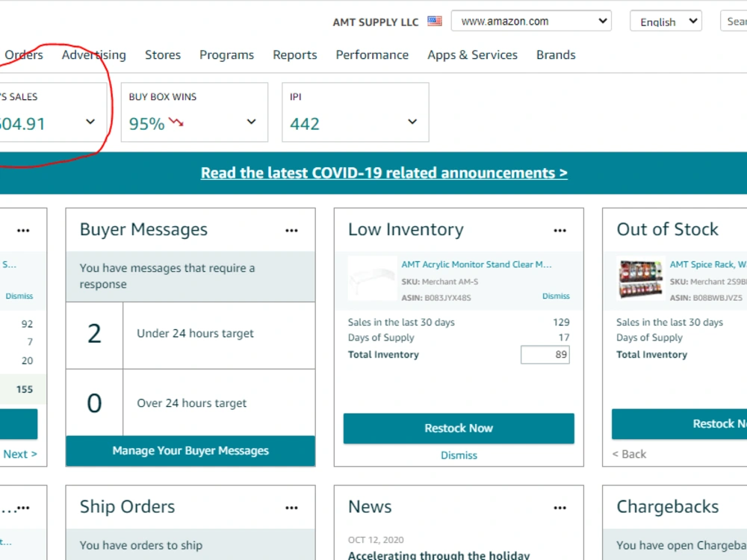Click the Next link in the leftmost card
The image size is (747, 560).
pyautogui.click(x=20, y=454)
